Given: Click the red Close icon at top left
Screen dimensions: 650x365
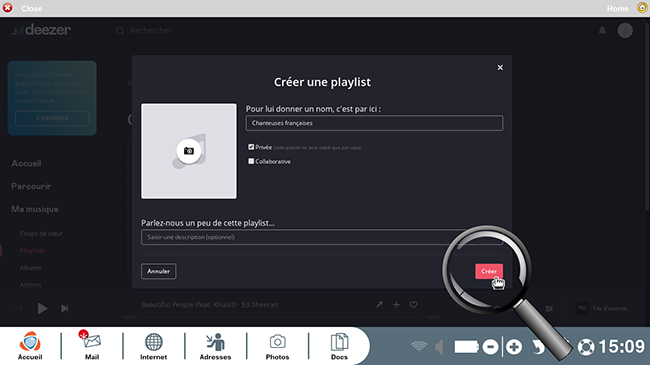Looking at the screenshot, I should click(x=7, y=7).
